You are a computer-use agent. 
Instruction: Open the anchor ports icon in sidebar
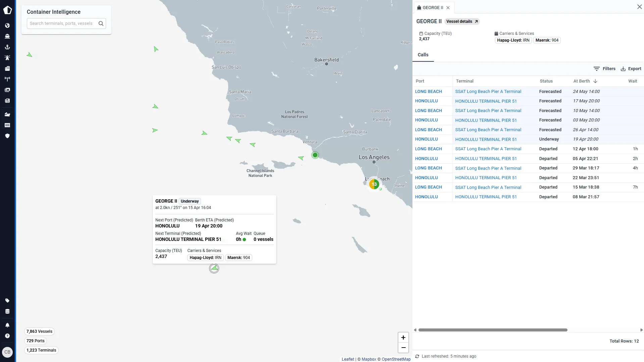[x=7, y=47]
